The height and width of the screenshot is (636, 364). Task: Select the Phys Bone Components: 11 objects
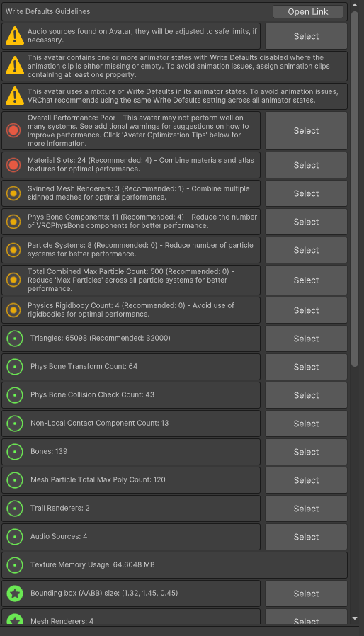pyautogui.click(x=306, y=222)
